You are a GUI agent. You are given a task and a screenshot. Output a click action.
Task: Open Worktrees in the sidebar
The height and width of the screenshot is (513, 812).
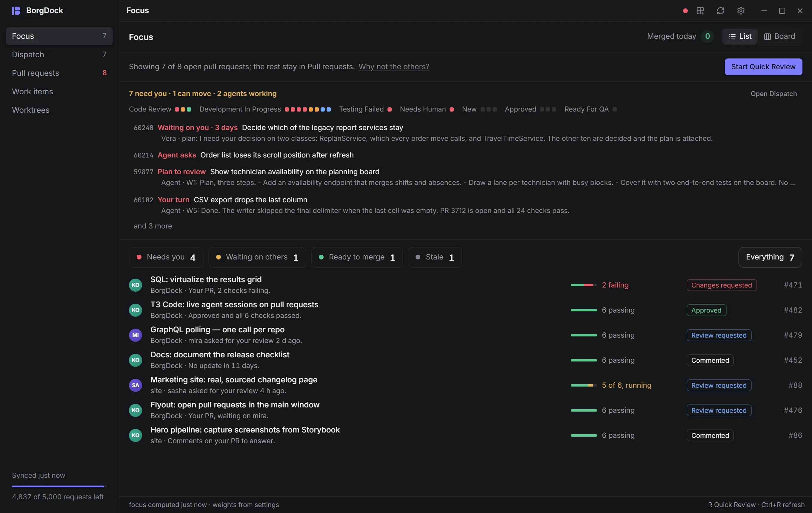[59, 110]
